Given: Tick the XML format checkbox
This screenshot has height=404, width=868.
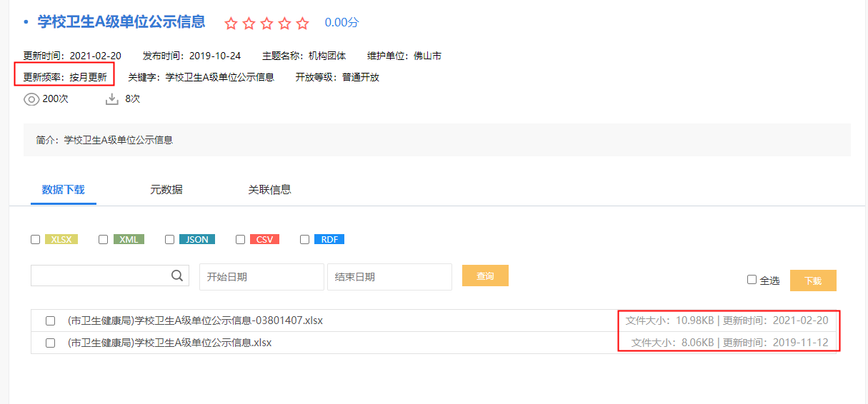Looking at the screenshot, I should click(x=103, y=240).
